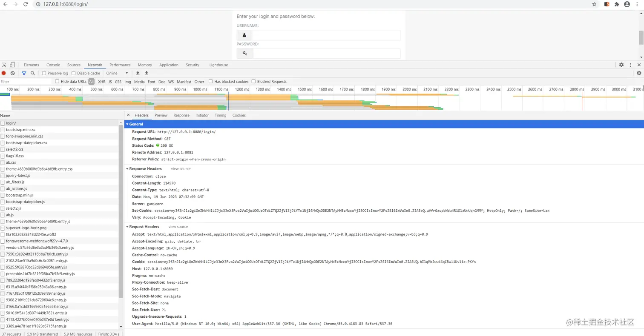Select font-awesome.min.css request
Viewport: 644px width, 336px height.
(59, 136)
